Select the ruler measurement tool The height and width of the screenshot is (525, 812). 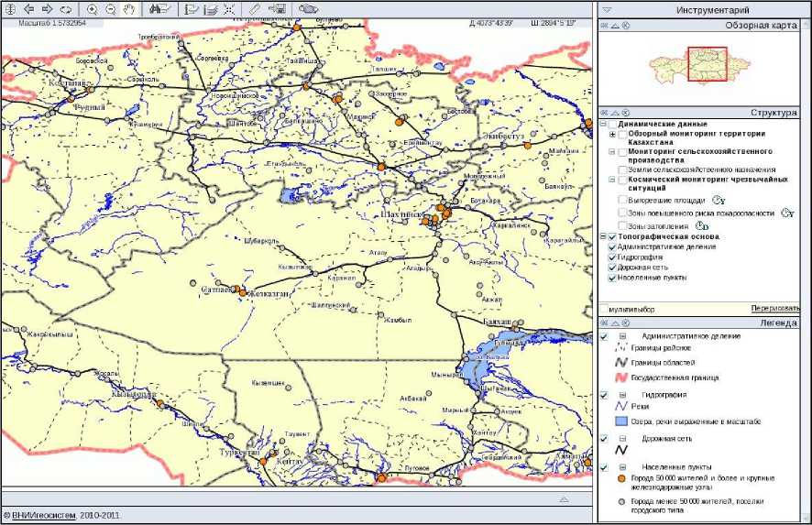pyautogui.click(x=254, y=8)
